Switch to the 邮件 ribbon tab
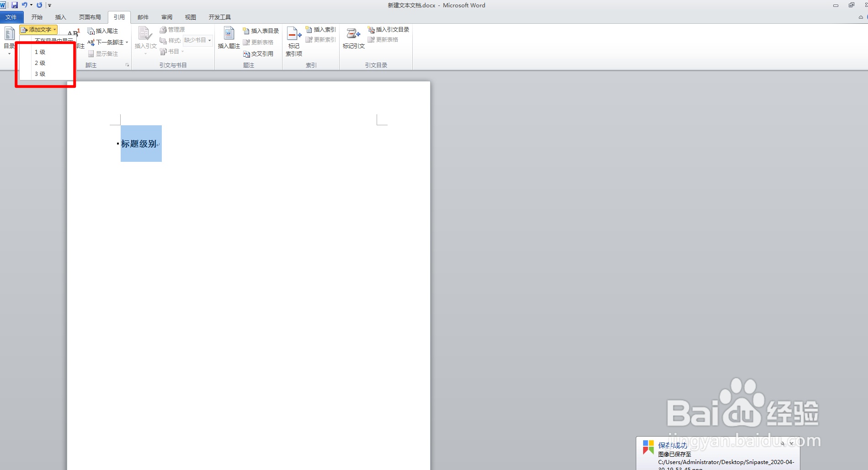The image size is (868, 470). coord(143,17)
